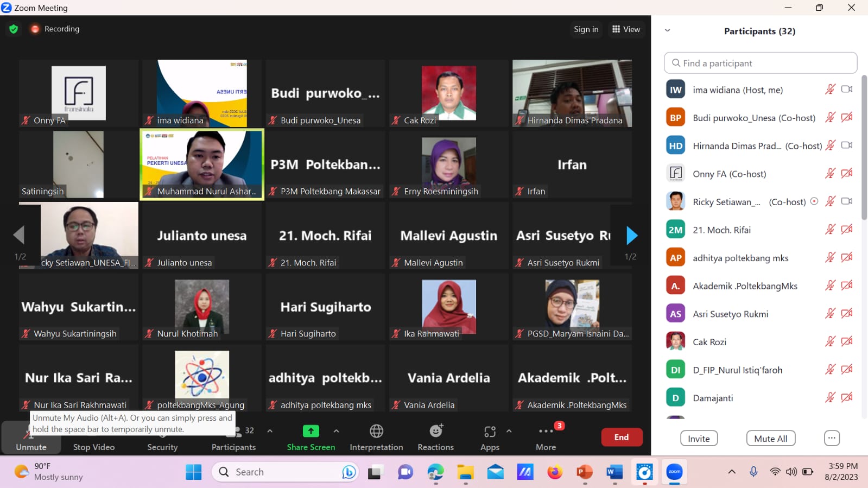Screen dimensions: 868x488
Task: Select the Muhammad Nurul Ashar video tile
Action: coord(202,164)
